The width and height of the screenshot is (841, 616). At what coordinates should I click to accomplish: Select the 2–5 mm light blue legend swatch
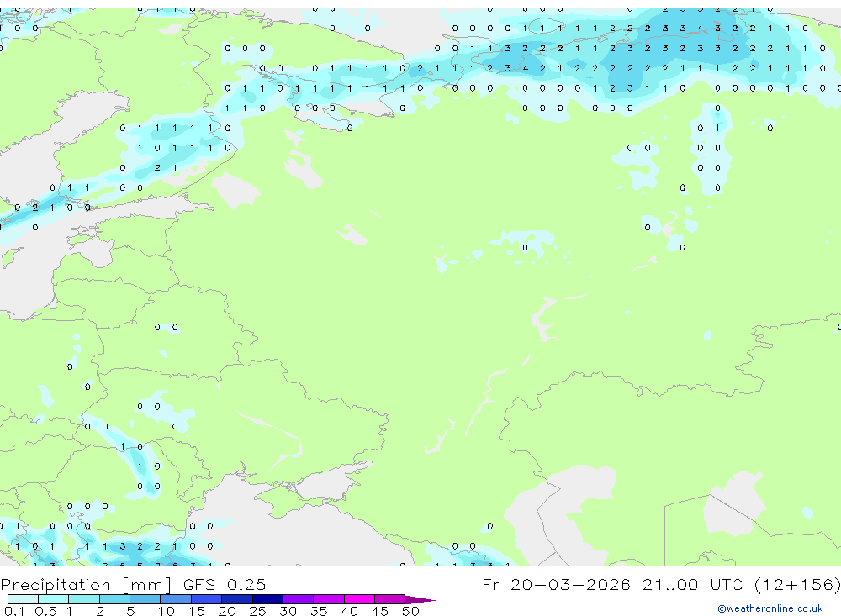pos(114,599)
